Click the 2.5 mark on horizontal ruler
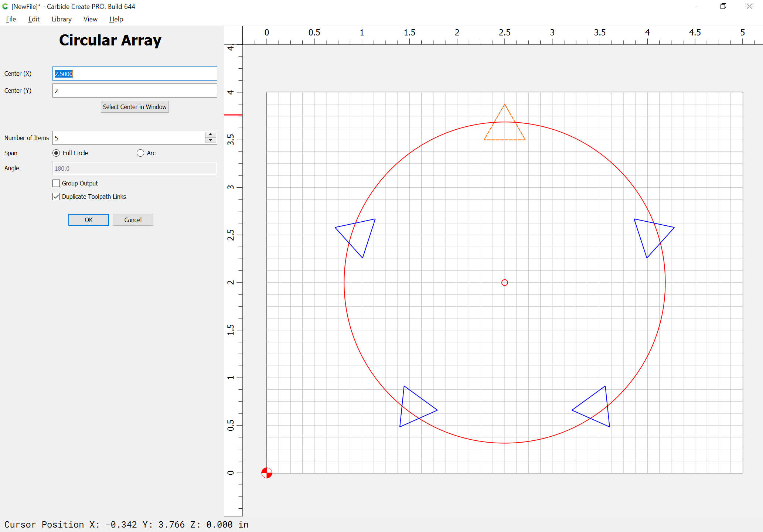763x532 pixels. pyautogui.click(x=505, y=33)
